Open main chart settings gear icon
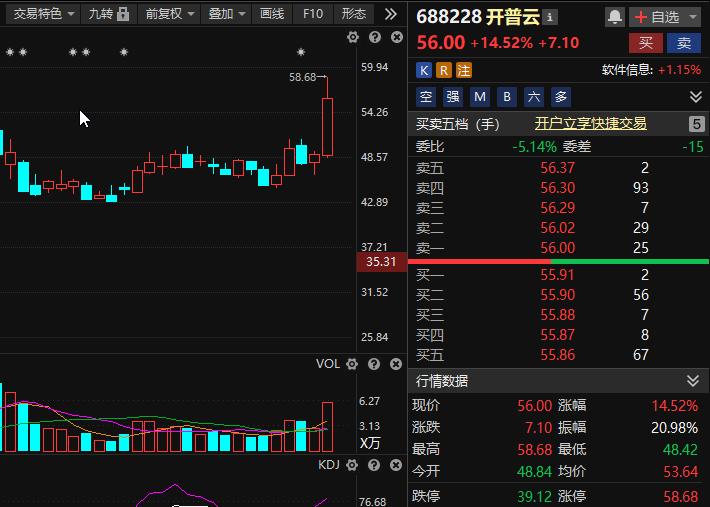The image size is (710, 507). 353,37
